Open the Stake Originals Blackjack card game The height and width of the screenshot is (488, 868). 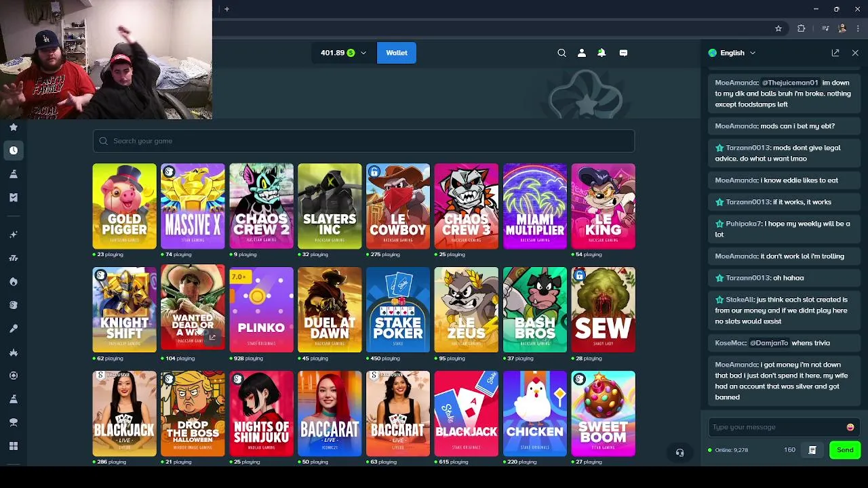click(467, 413)
